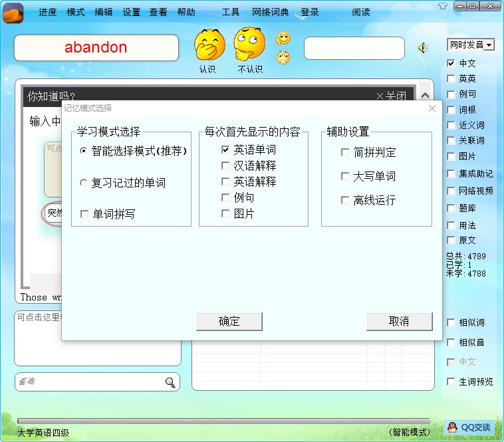The height and width of the screenshot is (442, 504).
Task: Open the 工具 menu
Action: [231, 12]
